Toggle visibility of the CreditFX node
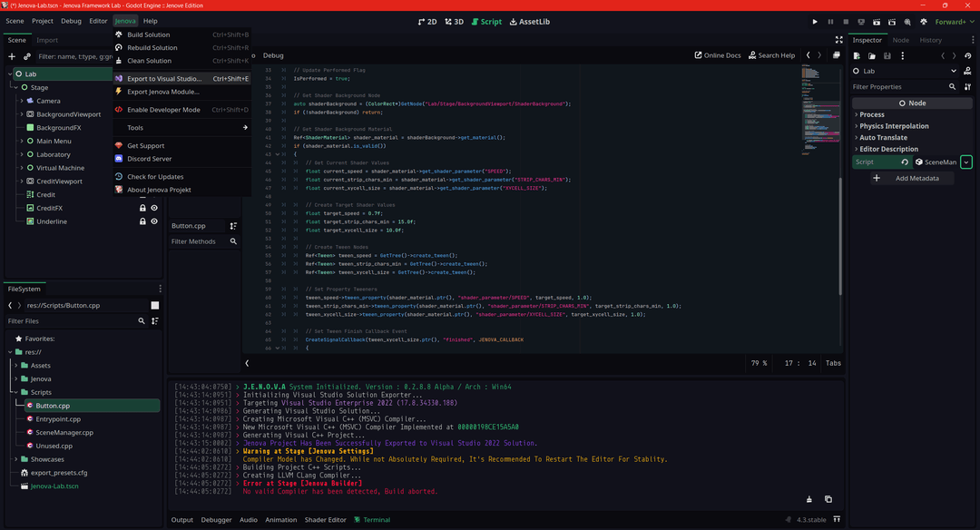Image resolution: width=980 pixels, height=530 pixels. 154,208
